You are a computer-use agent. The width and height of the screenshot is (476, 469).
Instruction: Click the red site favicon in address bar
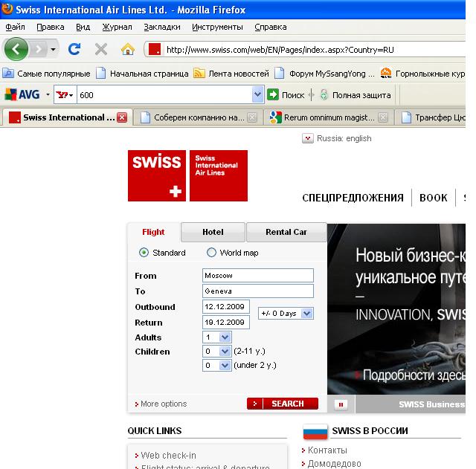click(x=154, y=49)
